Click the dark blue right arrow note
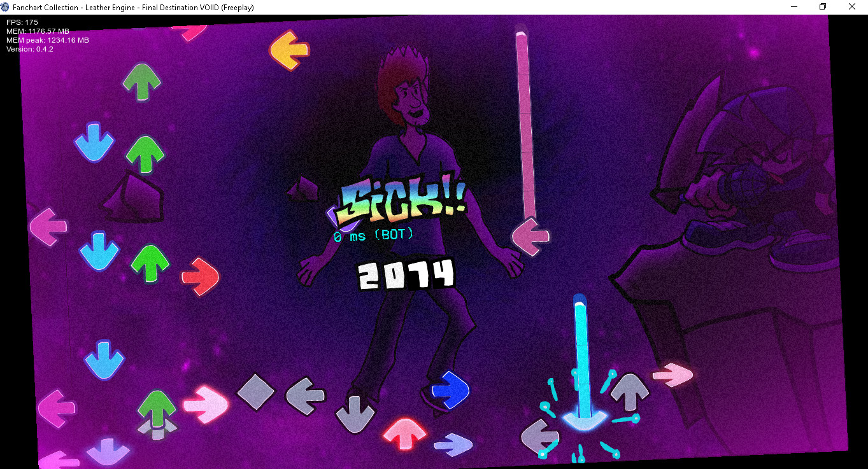868x469 pixels. pos(450,389)
